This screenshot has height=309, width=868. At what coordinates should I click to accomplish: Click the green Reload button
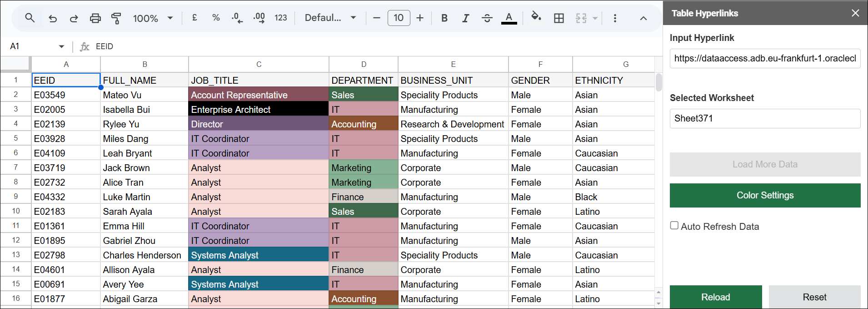click(715, 297)
